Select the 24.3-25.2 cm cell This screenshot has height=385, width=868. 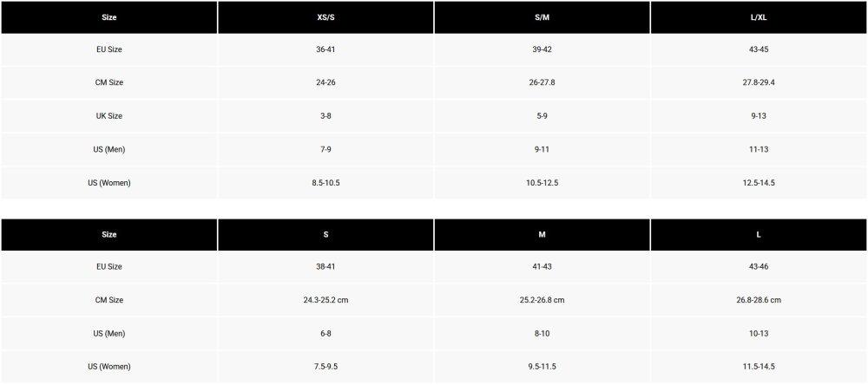pos(325,301)
